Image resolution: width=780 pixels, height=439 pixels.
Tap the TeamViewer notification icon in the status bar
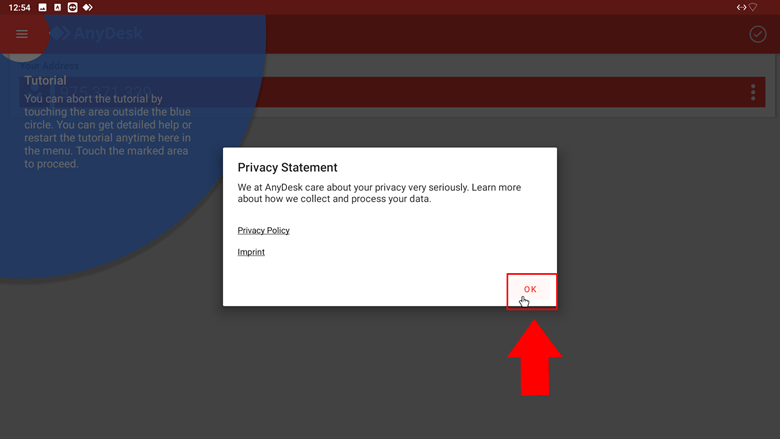pos(73,7)
